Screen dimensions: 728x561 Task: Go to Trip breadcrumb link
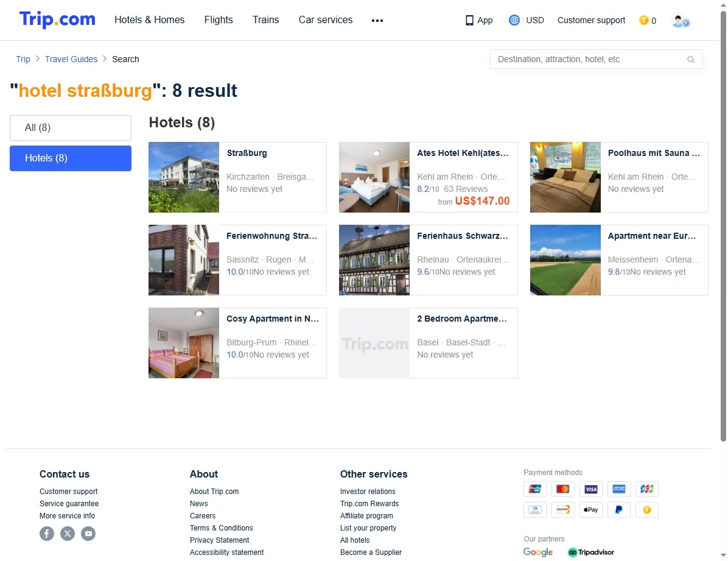point(23,59)
